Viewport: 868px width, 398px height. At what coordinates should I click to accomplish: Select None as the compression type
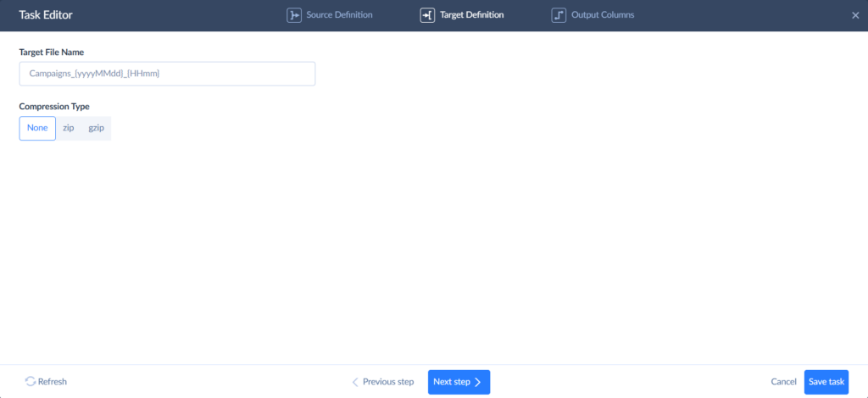[37, 128]
